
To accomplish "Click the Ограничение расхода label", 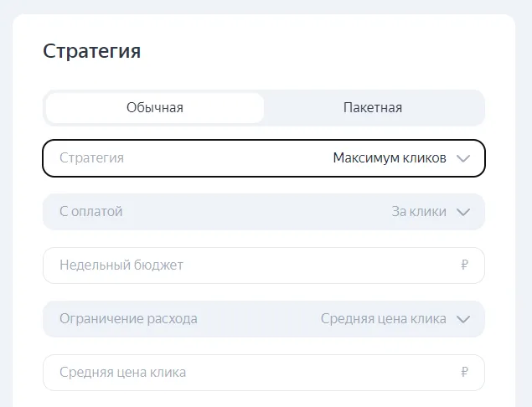I will [128, 319].
